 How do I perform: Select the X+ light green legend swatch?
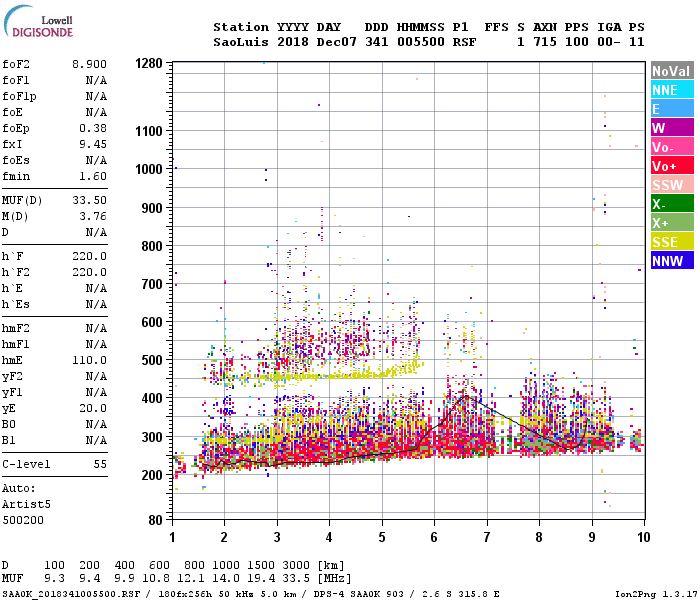point(672,222)
